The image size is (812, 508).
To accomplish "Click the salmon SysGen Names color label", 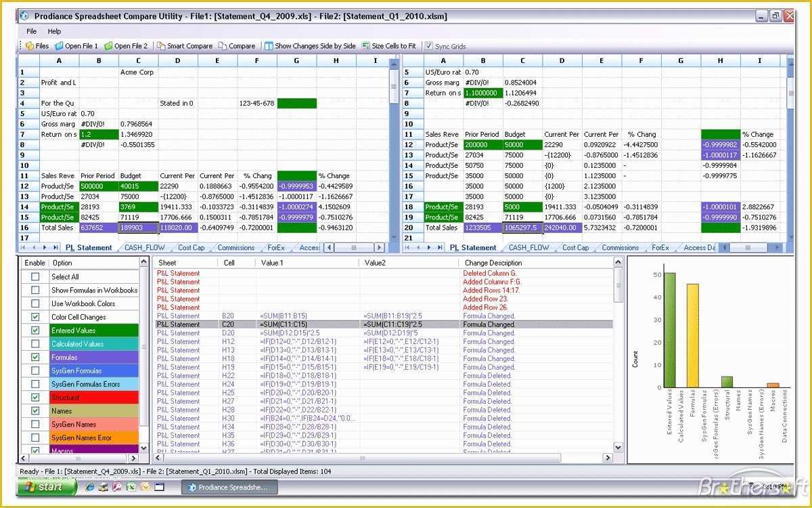I will point(93,425).
